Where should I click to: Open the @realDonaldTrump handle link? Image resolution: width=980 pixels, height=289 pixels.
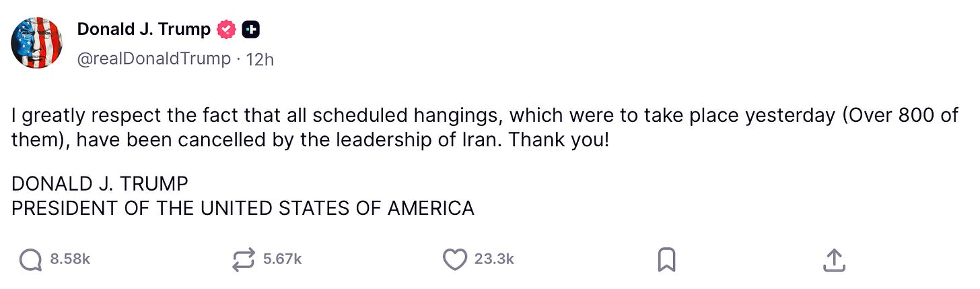(x=154, y=59)
